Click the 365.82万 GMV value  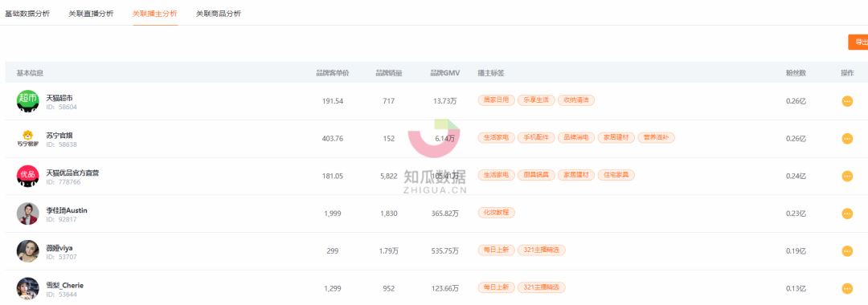[445, 213]
